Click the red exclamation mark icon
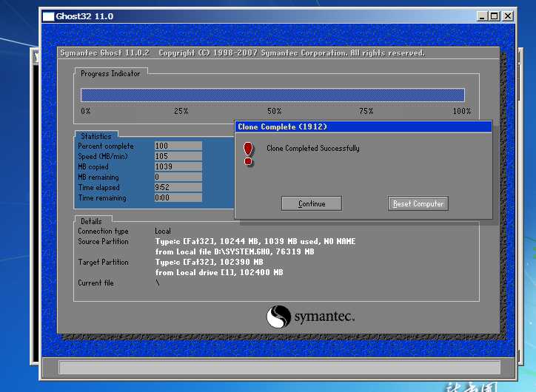The height and width of the screenshot is (392, 536). coord(248,154)
